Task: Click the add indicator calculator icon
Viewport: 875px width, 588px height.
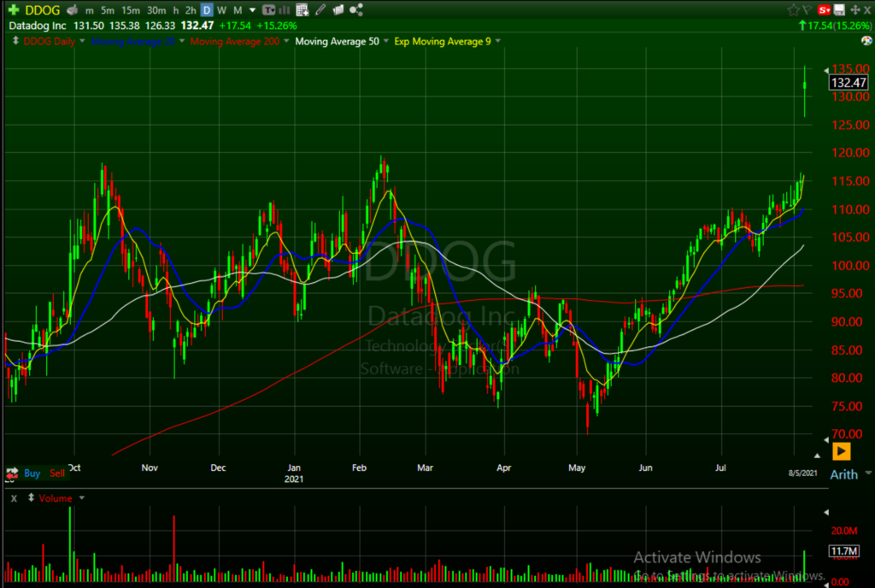Action: [302, 9]
